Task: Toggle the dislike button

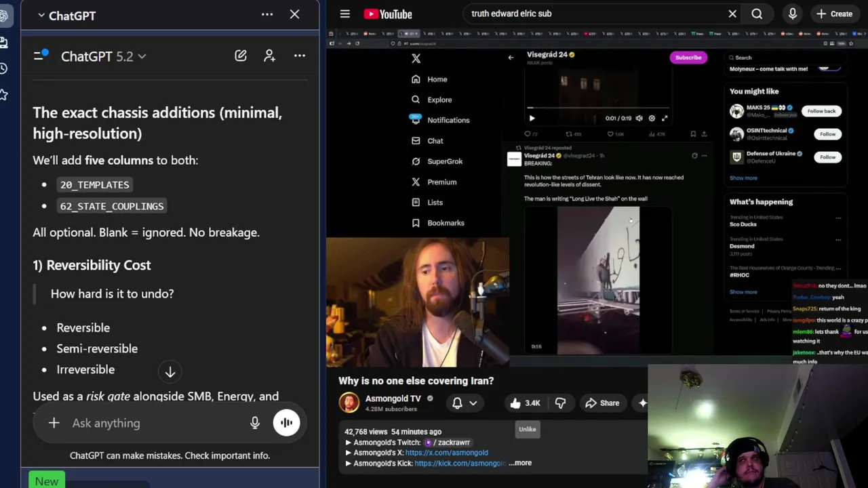Action: click(560, 403)
